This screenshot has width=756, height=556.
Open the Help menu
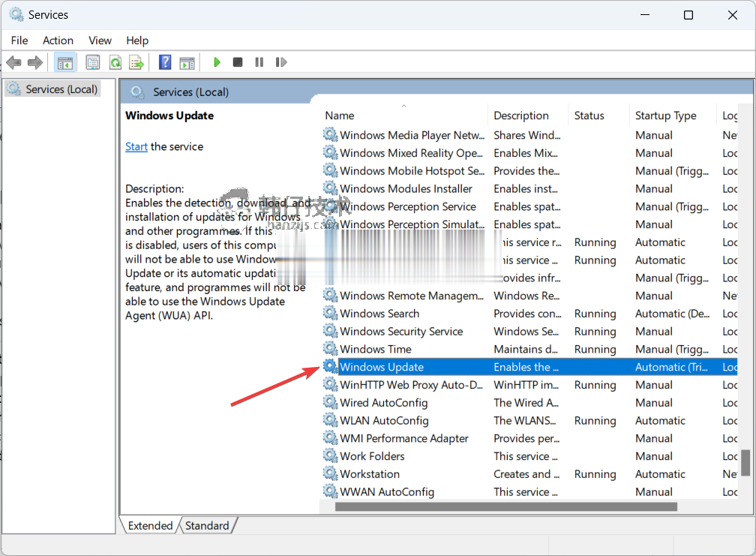tap(137, 41)
